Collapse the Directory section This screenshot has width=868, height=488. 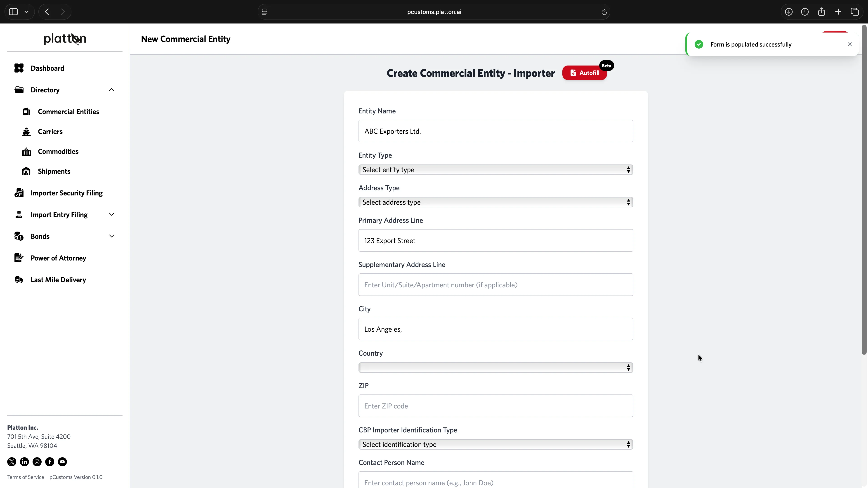[111, 90]
